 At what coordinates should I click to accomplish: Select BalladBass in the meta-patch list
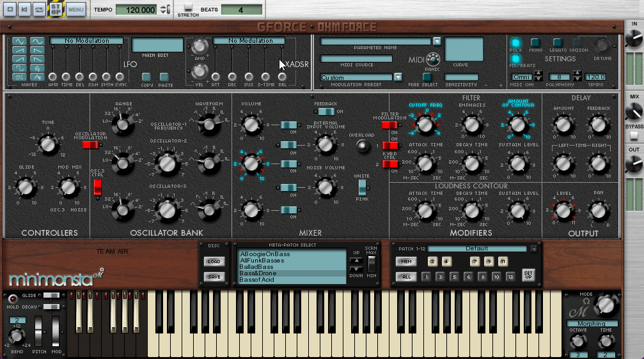pyautogui.click(x=256, y=267)
